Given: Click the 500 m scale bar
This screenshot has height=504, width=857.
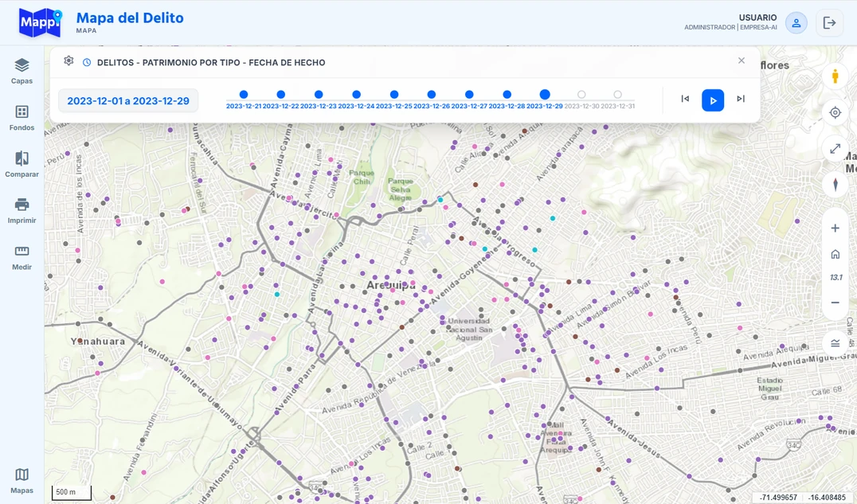Looking at the screenshot, I should tap(72, 492).
